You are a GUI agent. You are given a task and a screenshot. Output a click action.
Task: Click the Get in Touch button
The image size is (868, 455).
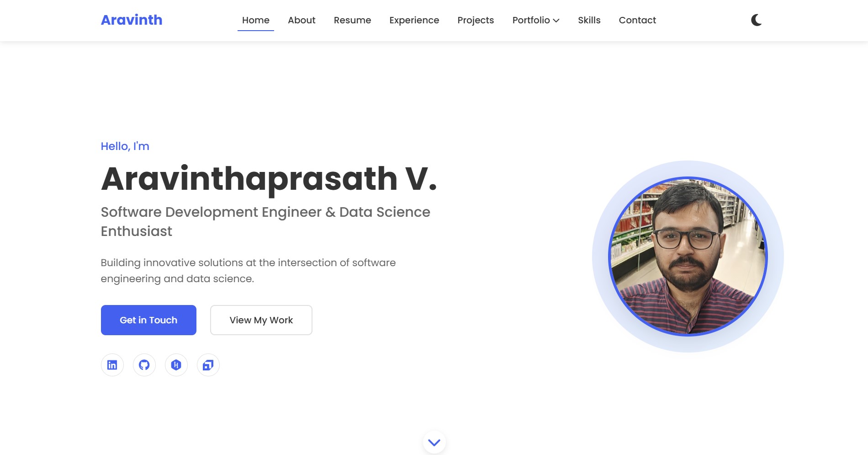click(x=148, y=320)
